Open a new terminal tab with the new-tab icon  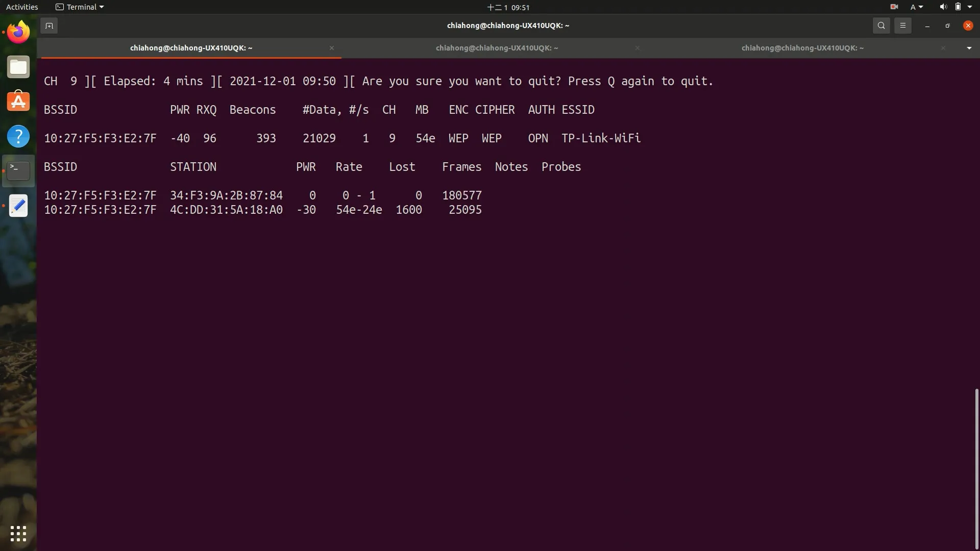point(49,25)
